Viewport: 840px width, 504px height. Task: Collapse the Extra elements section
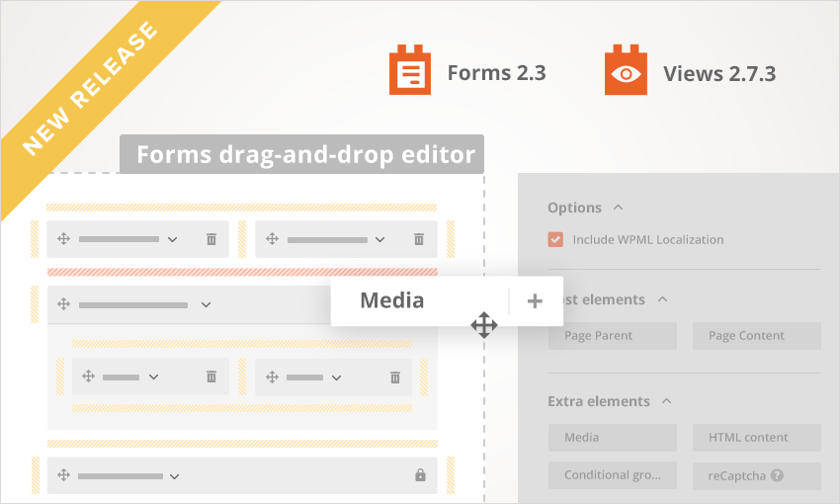click(x=666, y=400)
